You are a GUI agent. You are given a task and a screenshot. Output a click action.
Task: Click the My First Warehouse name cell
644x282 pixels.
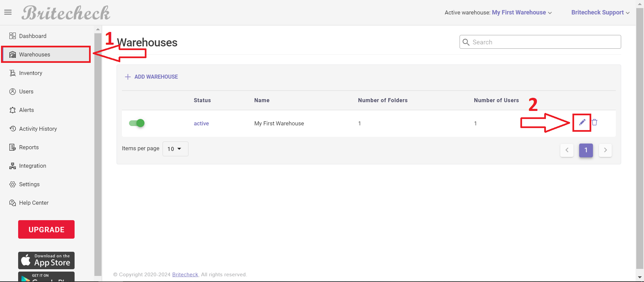pos(279,123)
